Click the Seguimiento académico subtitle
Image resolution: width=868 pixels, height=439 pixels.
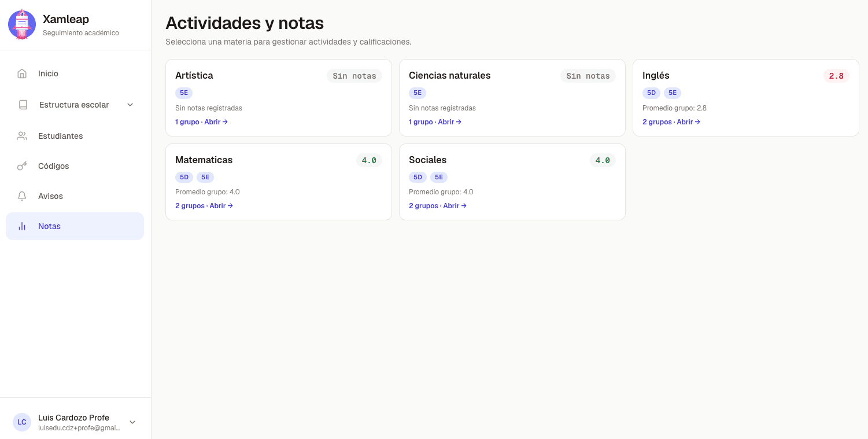(x=81, y=33)
